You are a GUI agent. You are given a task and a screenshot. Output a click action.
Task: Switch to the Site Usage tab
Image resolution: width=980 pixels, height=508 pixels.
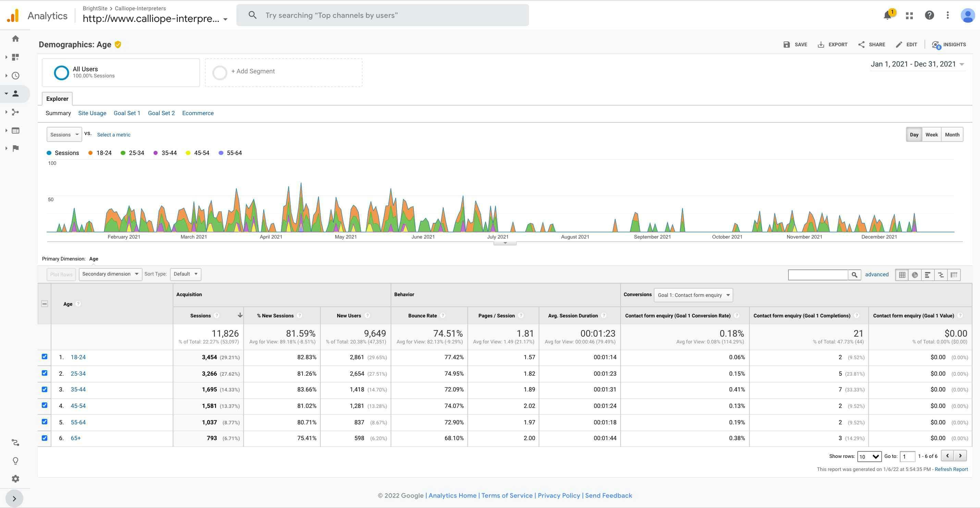pos(92,113)
